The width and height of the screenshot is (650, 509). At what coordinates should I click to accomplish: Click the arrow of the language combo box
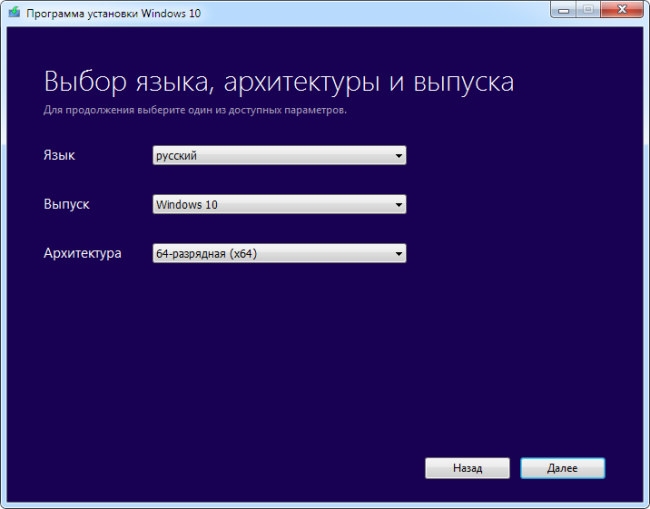pos(398,156)
